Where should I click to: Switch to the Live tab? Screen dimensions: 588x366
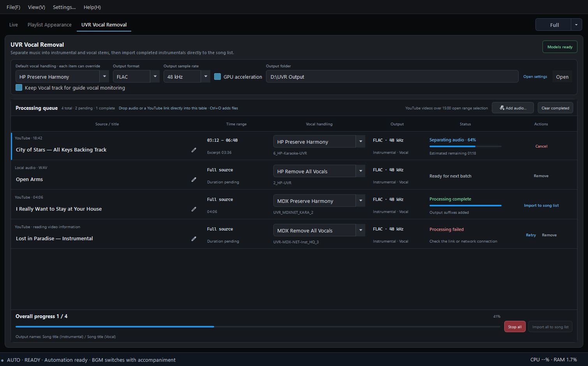tap(14, 25)
